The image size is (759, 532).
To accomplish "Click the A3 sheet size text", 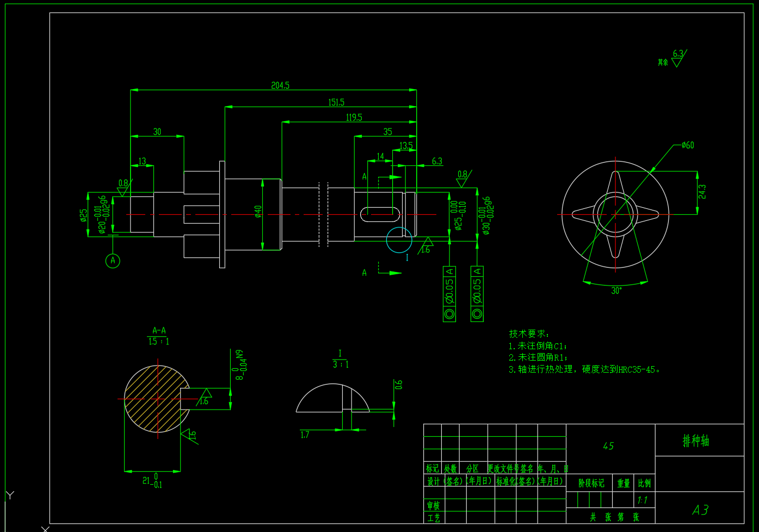I will point(700,510).
